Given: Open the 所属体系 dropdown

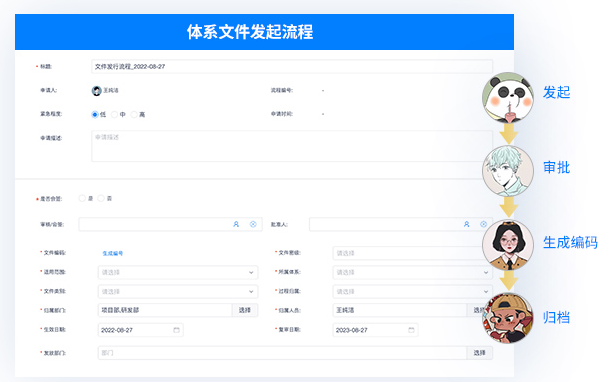Looking at the screenshot, I should point(412,272).
